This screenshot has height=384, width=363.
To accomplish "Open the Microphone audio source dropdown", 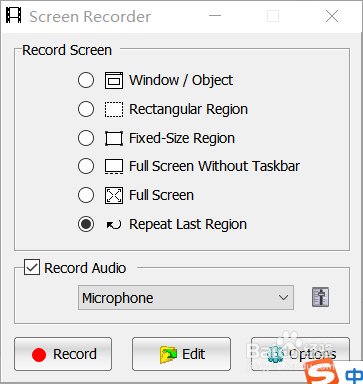I will 186,297.
